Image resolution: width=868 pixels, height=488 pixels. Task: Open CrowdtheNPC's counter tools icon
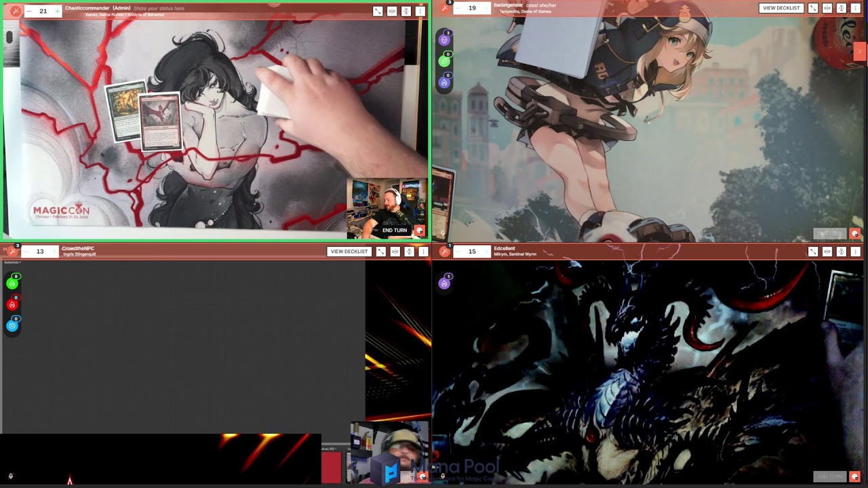12,251
